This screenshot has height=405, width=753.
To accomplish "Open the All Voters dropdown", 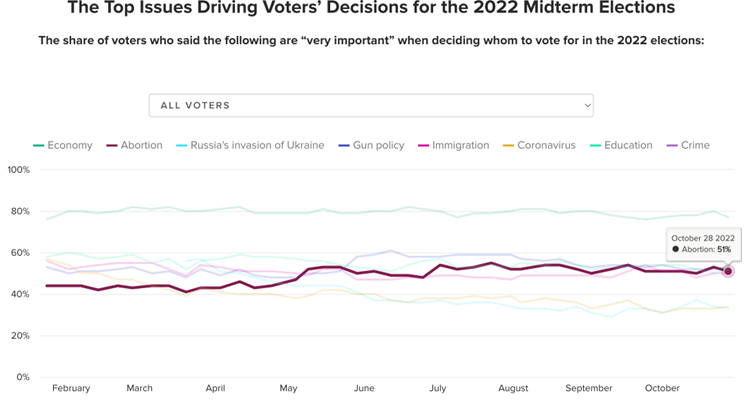I will tap(371, 105).
